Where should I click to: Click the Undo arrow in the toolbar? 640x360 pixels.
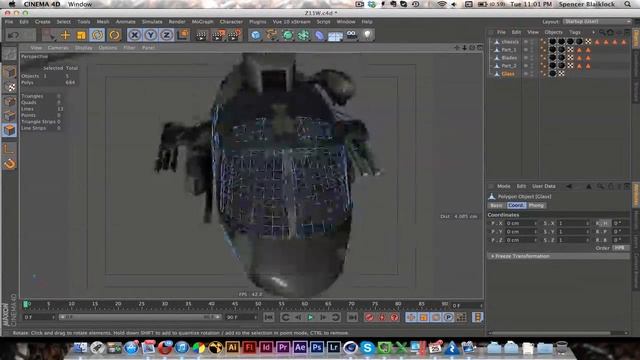coord(13,36)
